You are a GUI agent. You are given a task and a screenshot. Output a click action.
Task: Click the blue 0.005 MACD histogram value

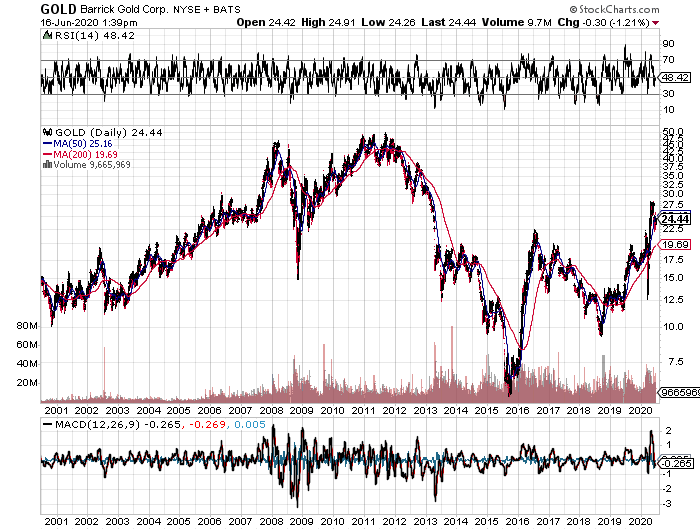(x=250, y=424)
